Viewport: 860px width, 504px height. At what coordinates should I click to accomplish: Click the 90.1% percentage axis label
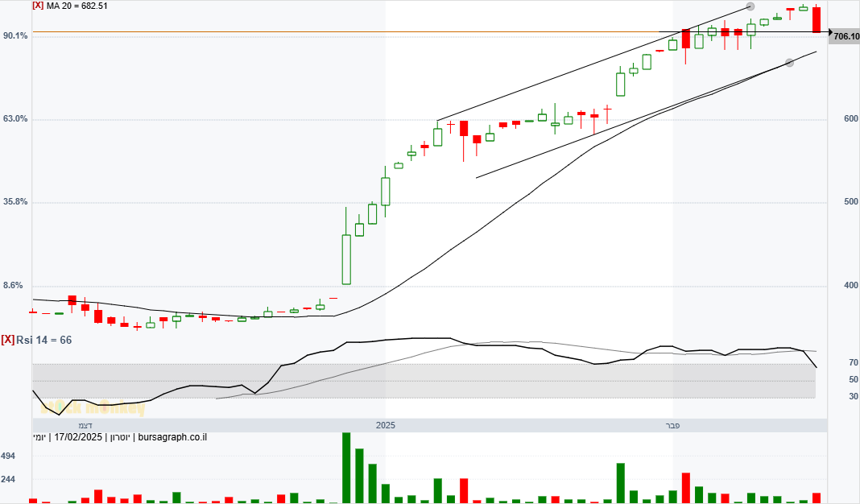pos(15,35)
